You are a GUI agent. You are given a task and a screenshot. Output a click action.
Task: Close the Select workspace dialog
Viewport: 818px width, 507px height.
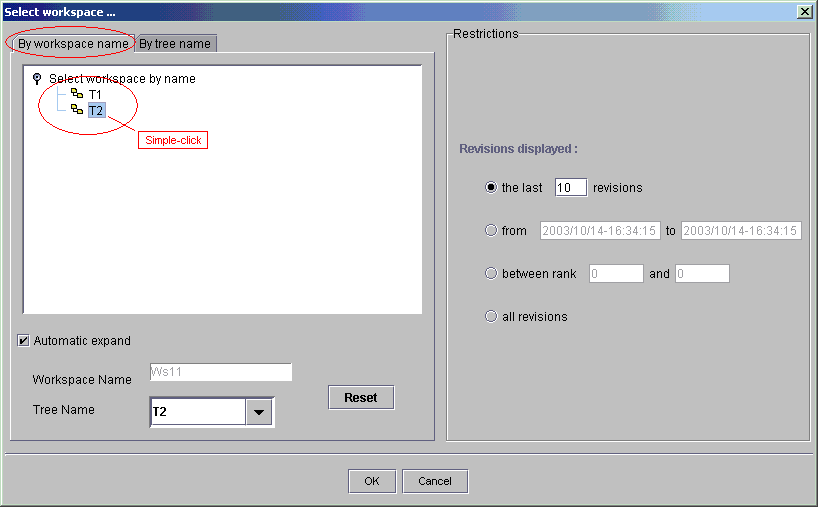[x=805, y=11]
